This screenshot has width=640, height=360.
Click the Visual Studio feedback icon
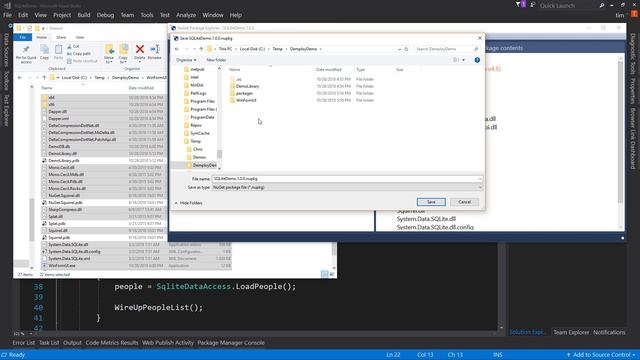point(533,5)
